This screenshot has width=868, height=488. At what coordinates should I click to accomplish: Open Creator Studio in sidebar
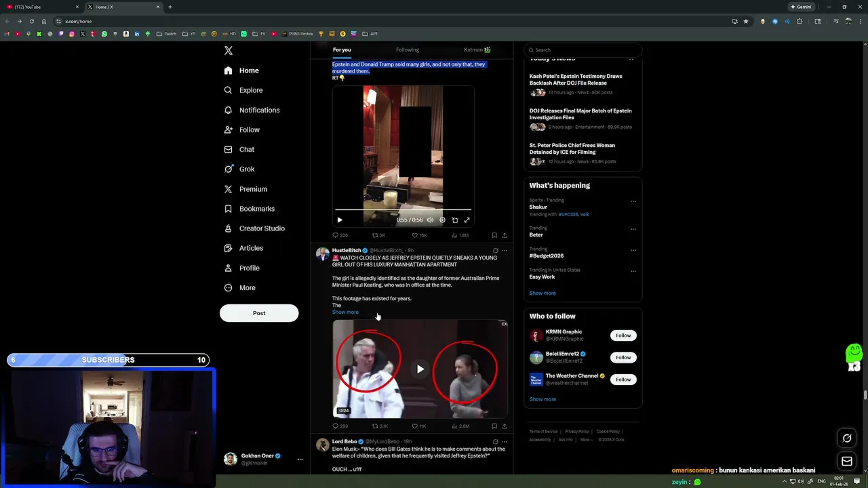pyautogui.click(x=254, y=228)
